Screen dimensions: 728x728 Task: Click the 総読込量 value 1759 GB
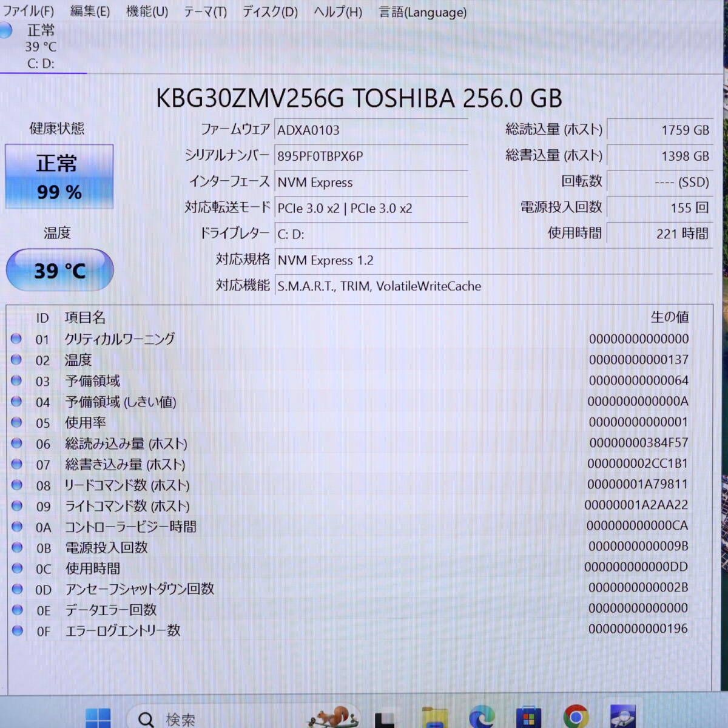click(x=660, y=130)
